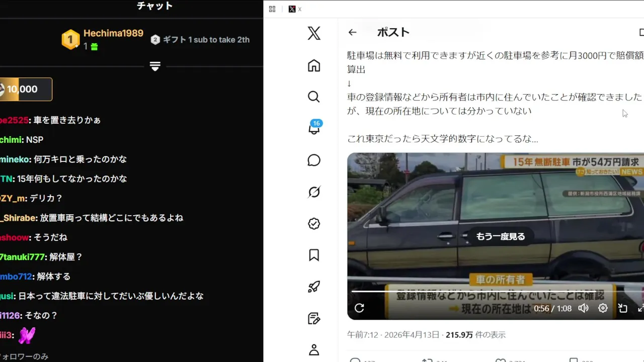644x362 pixels.
Task: Open the Articles compose icon in sidebar
Action: click(314, 318)
